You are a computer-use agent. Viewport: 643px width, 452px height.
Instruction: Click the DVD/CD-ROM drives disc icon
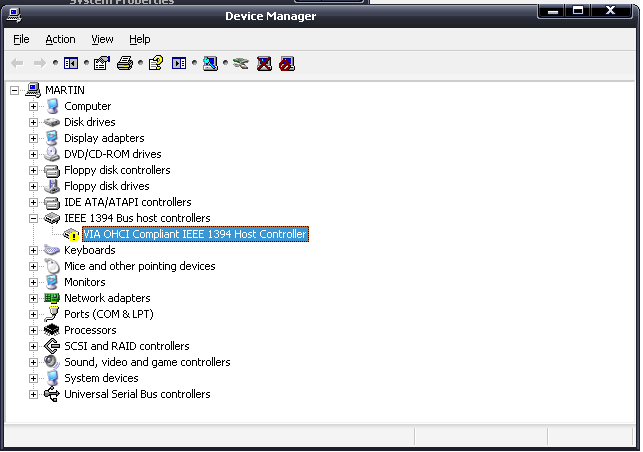[x=52, y=154]
